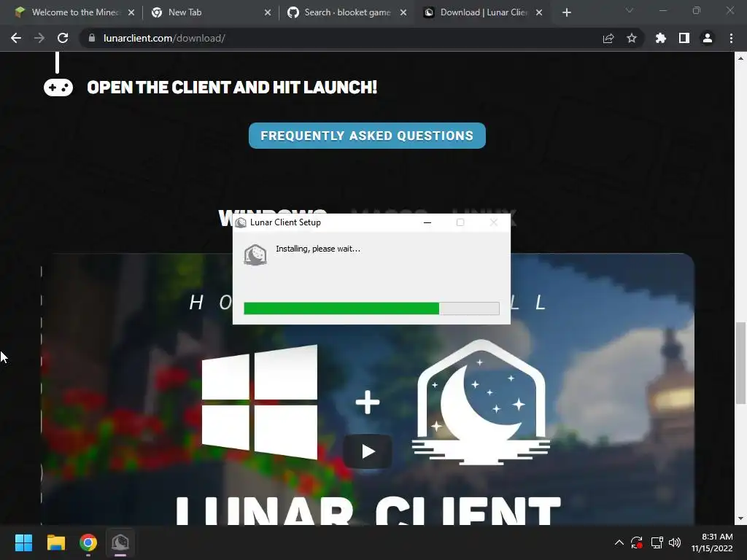This screenshot has height=560, width=747.
Task: Click the Windows logo in video thumbnail
Action: coord(260,402)
